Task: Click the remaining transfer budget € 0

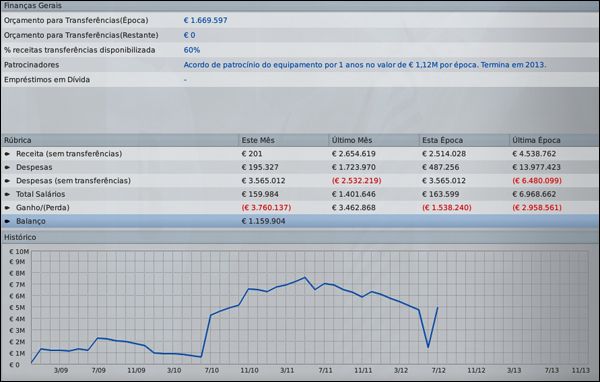Action: (189, 35)
